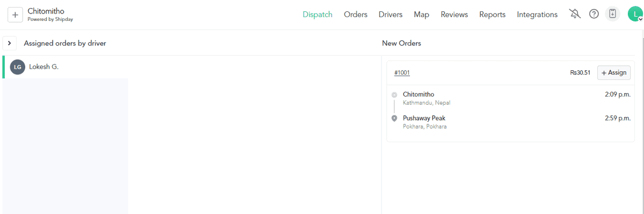Click the pickup point circle icon for Chitomitho
This screenshot has height=214, width=644.
coord(394,95)
